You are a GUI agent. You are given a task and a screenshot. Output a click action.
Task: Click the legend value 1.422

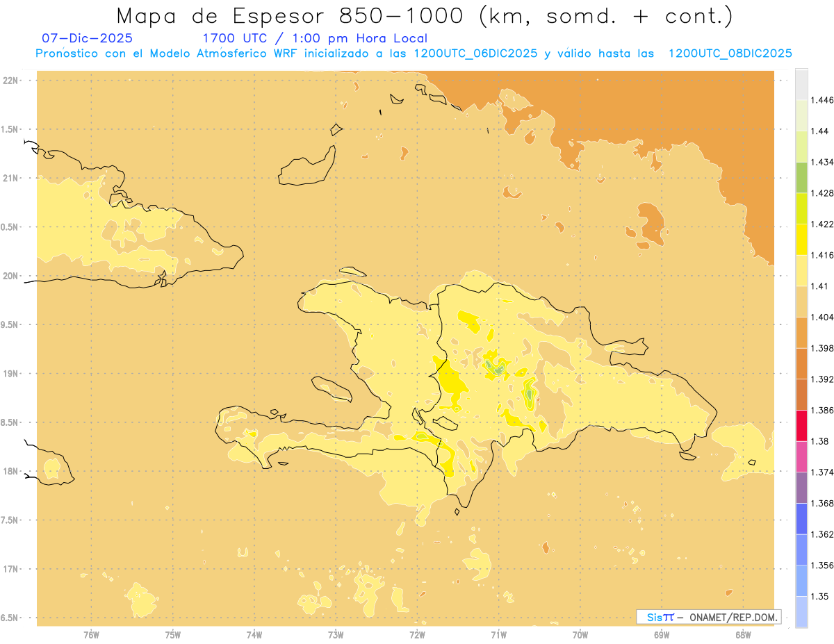coord(822,224)
